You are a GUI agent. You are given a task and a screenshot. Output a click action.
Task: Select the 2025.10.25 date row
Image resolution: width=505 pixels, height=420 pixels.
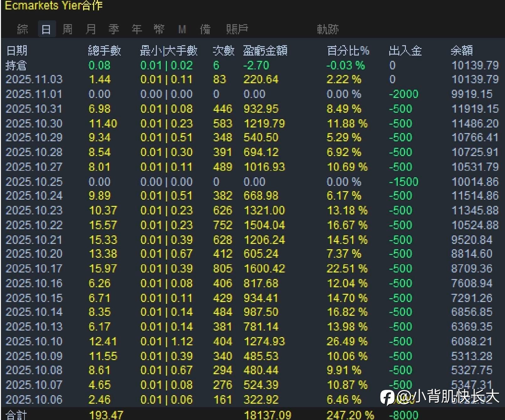click(x=252, y=181)
